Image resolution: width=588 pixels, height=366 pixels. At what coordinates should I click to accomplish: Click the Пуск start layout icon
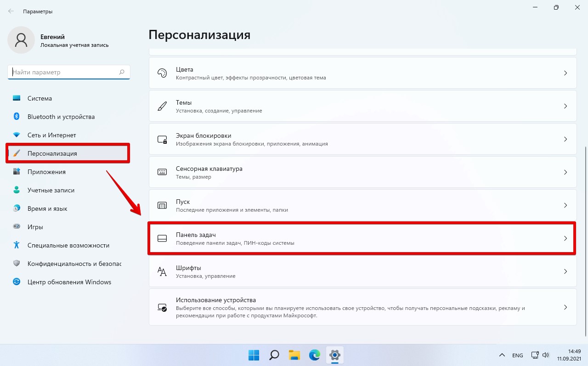(x=162, y=205)
